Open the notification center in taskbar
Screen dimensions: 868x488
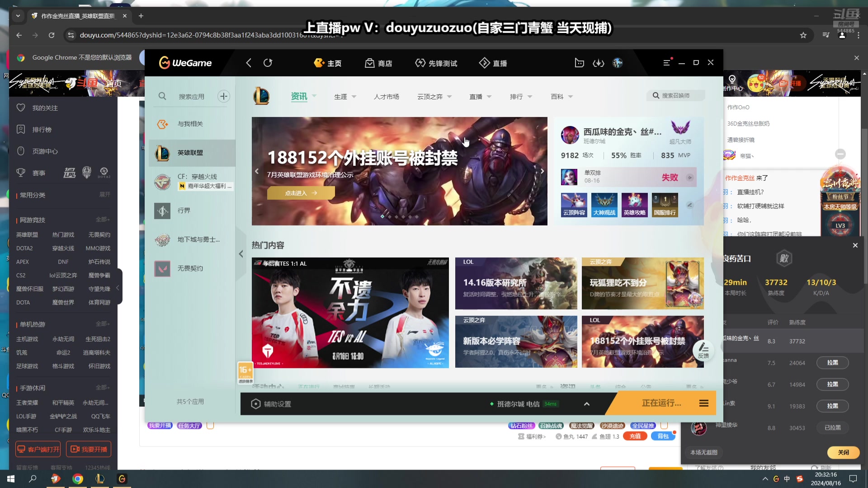853,479
